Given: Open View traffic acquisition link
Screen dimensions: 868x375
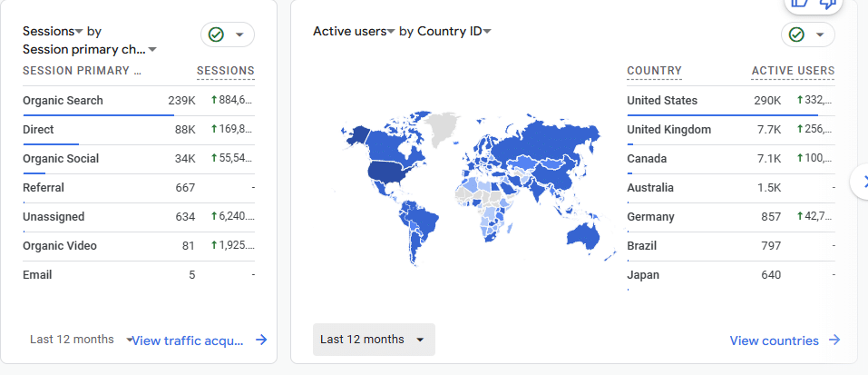Looking at the screenshot, I should click(188, 340).
